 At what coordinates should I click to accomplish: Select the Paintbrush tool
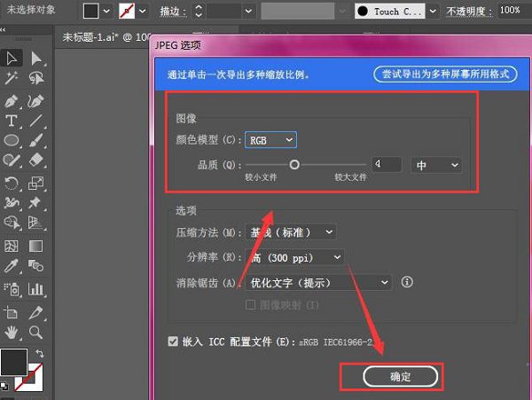(x=36, y=140)
